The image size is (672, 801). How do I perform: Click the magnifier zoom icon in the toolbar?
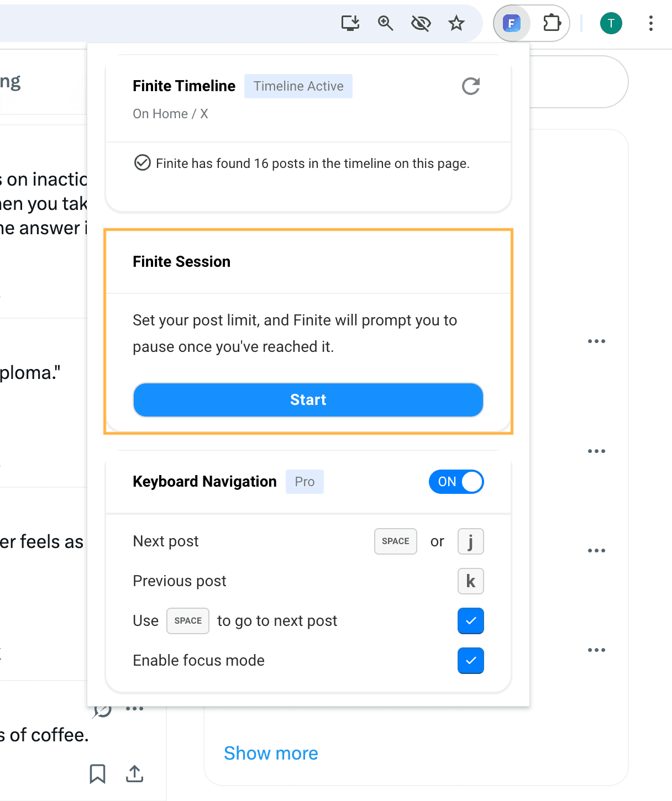click(385, 23)
